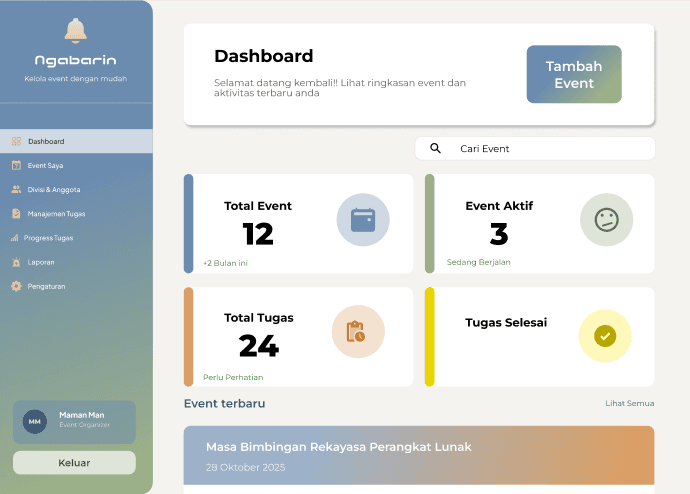Click the calendar icon in Total Event card
690x494 pixels.
(363, 220)
